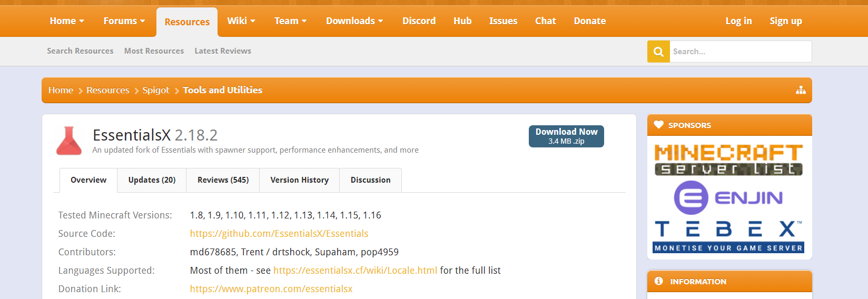Viewport: 868px width, 299px height.
Task: Open the Minecraft Server List sponsor banner
Action: point(728,160)
